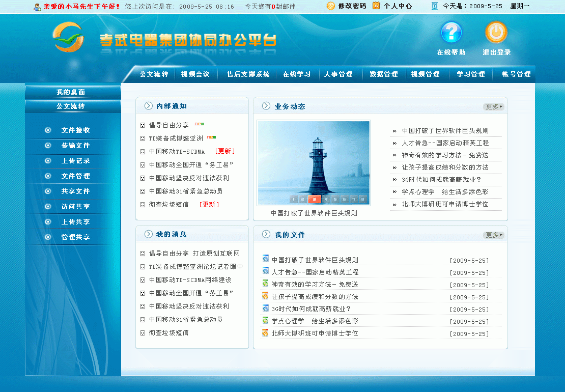Screen dimensions: 565x392
Task: Click the file icon beside 让孩子提高成绩 in 我的文件
Action: [x=266, y=295]
